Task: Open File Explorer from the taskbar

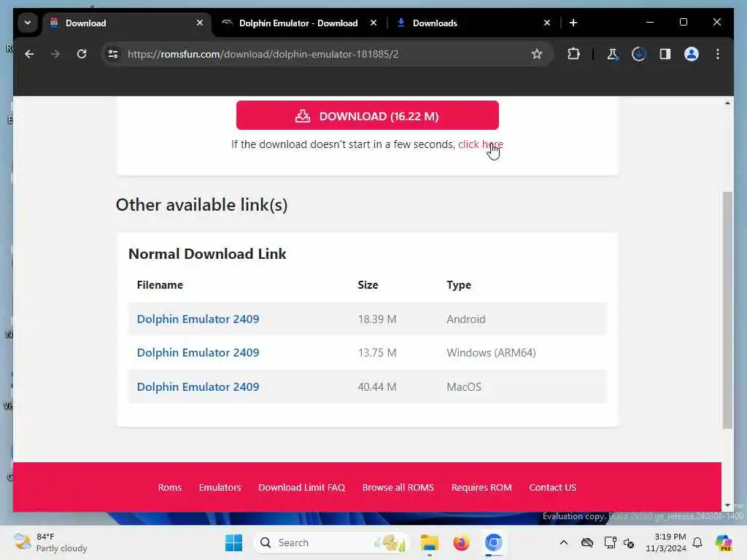Action: click(x=429, y=542)
